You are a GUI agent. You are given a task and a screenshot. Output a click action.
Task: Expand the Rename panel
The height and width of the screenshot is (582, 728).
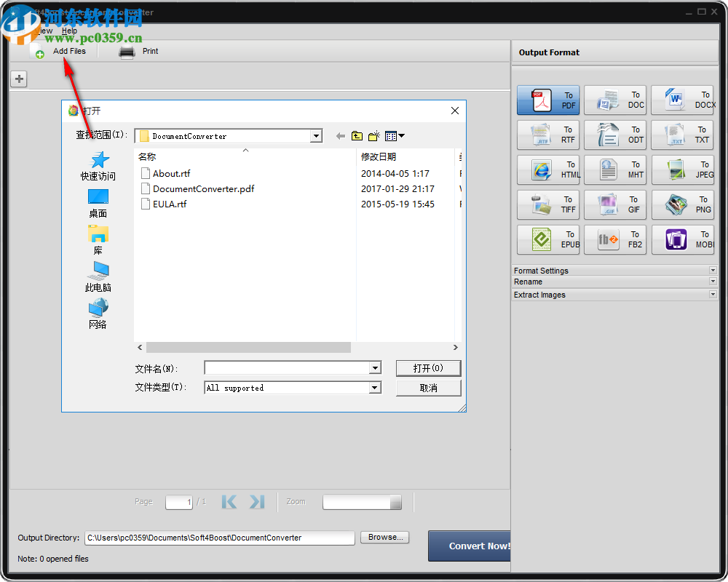pyautogui.click(x=614, y=282)
